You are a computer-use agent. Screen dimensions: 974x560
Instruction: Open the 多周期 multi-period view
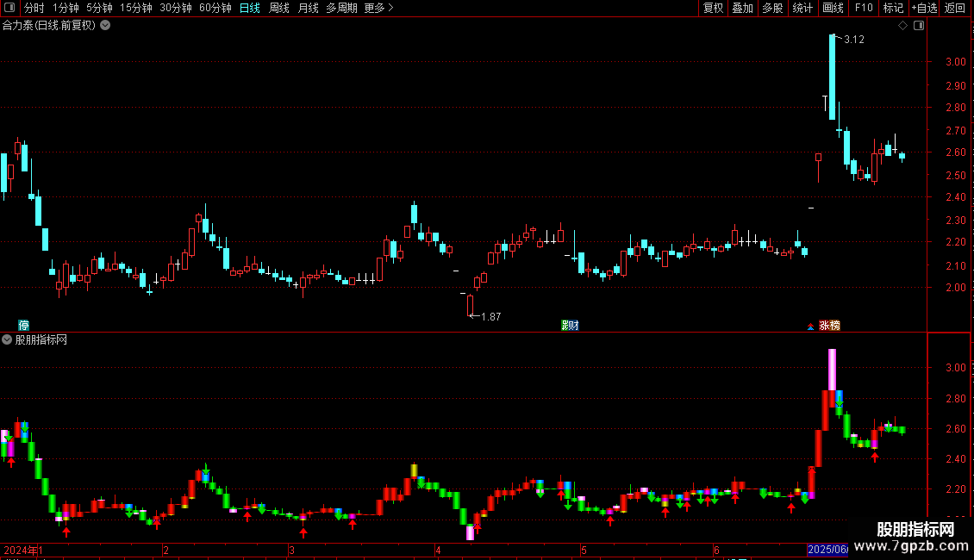341,8
